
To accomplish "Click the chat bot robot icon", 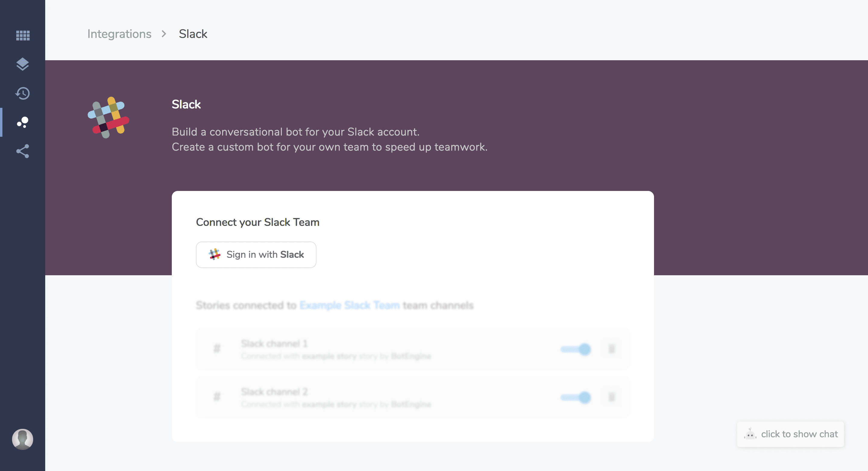I will [x=750, y=434].
